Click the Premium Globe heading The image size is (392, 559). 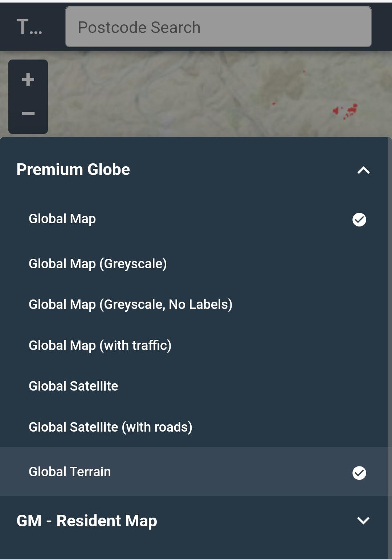click(73, 170)
